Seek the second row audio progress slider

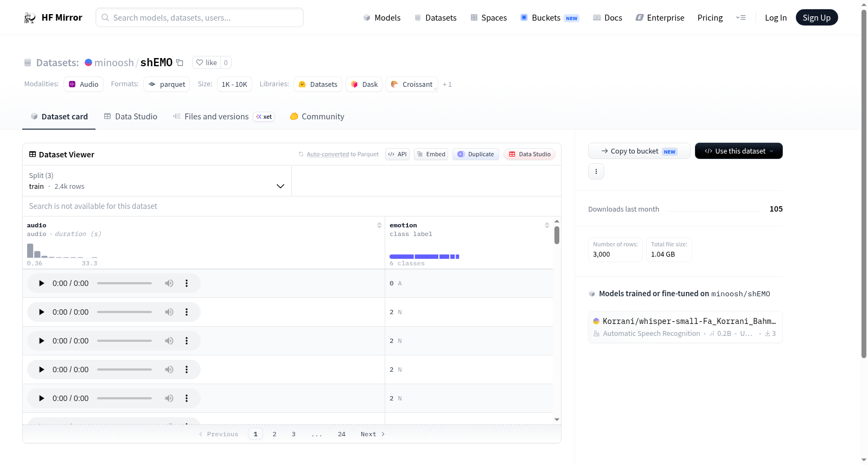click(x=124, y=312)
